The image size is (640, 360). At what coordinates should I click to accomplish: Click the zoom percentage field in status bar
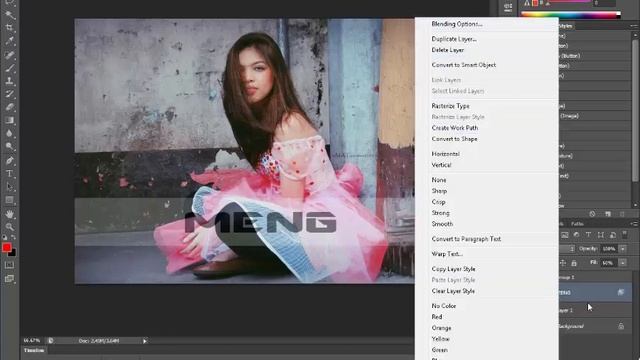click(x=32, y=341)
